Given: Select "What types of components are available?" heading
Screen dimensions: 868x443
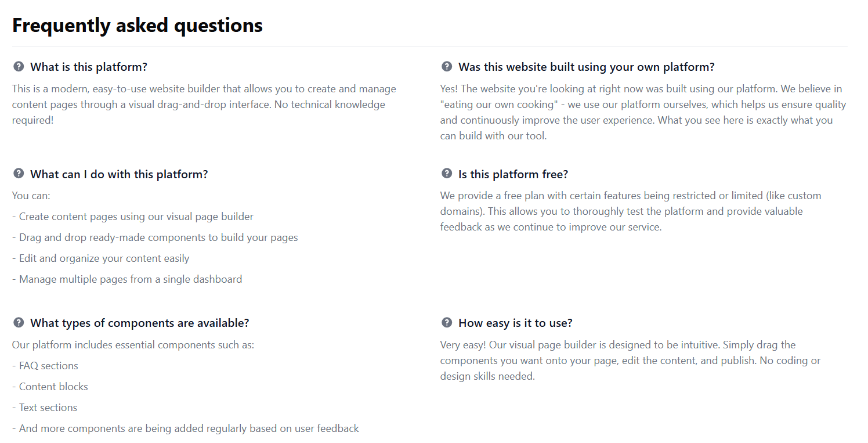Looking at the screenshot, I should [139, 323].
